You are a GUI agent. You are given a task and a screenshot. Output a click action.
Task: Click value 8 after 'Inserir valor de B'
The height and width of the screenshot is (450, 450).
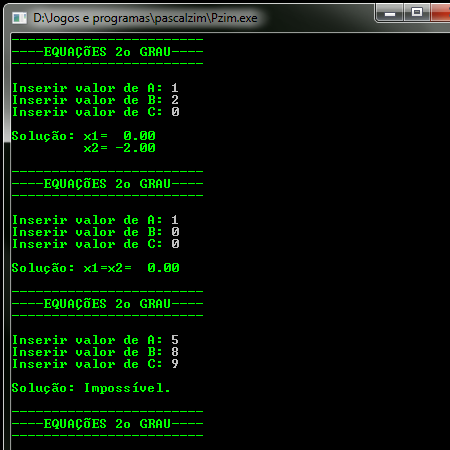point(175,352)
